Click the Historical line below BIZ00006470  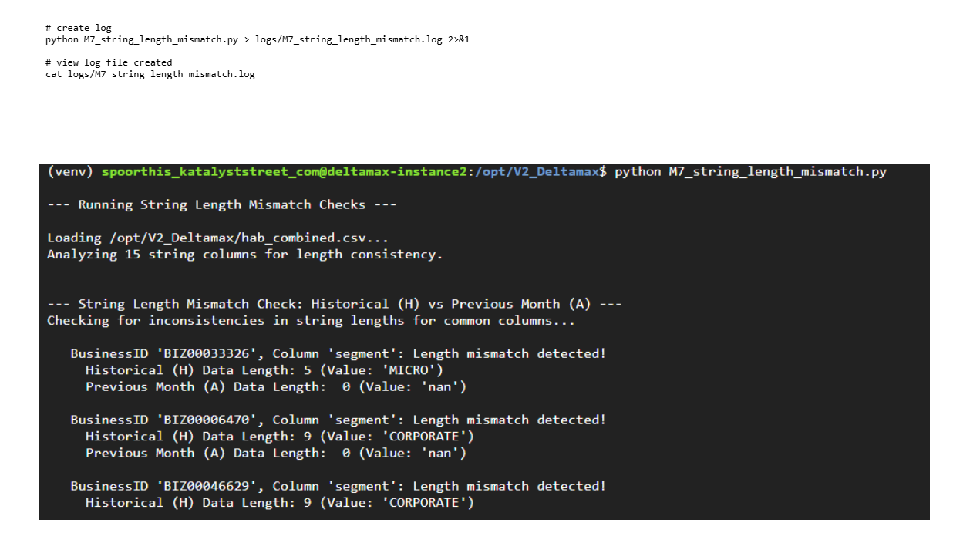click(x=279, y=437)
